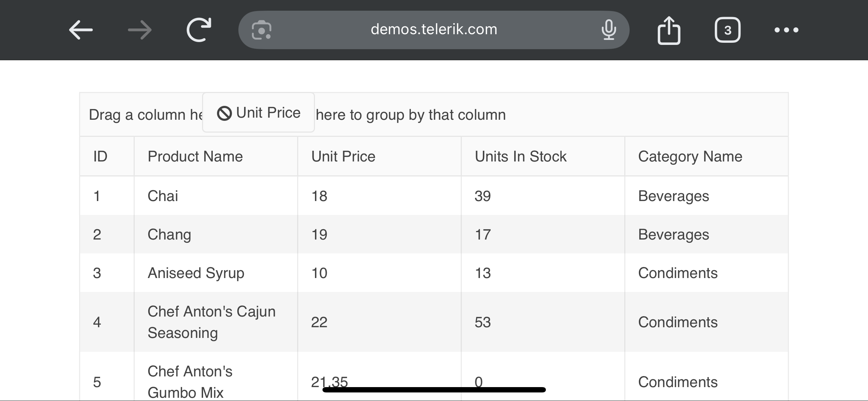Screen dimensions: 868x401
Task: Sort by Units In Stock header
Action: 521,156
